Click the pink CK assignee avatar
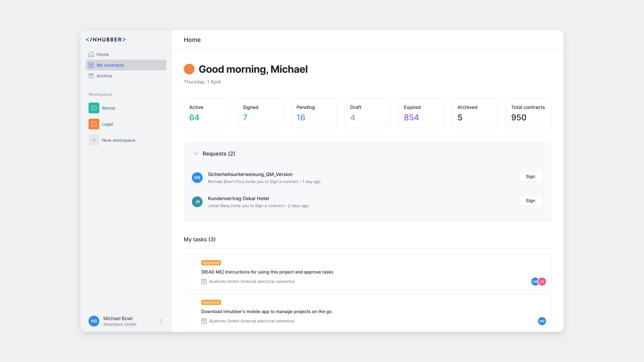This screenshot has width=644, height=362. click(x=542, y=282)
